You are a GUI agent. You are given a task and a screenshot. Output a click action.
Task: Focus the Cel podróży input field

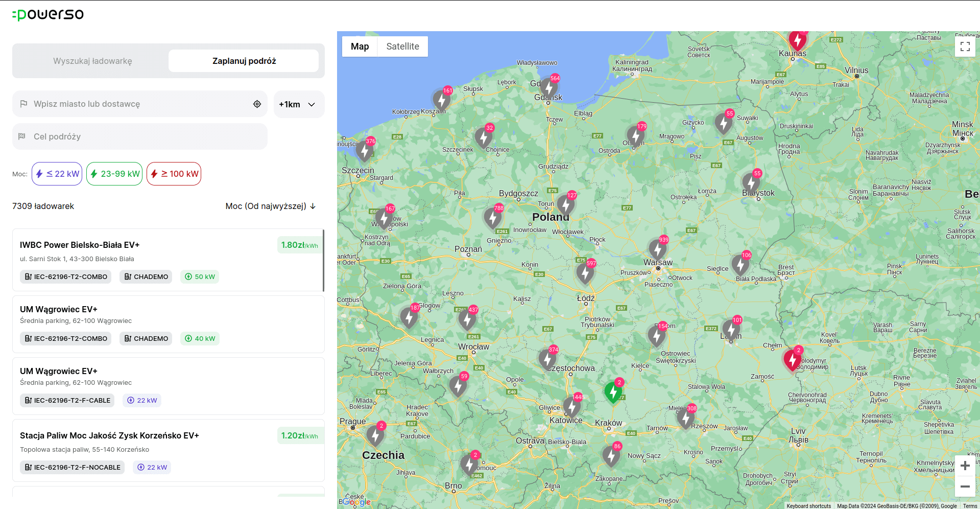[139, 136]
